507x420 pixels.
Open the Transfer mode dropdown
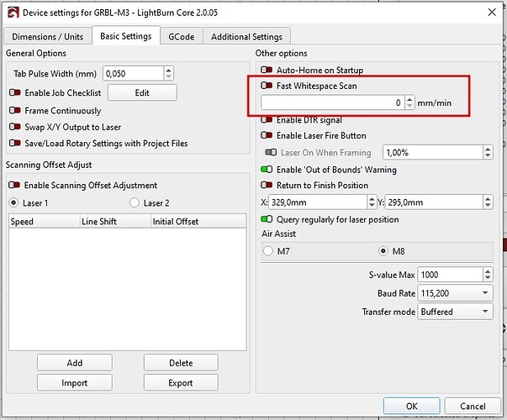point(455,312)
